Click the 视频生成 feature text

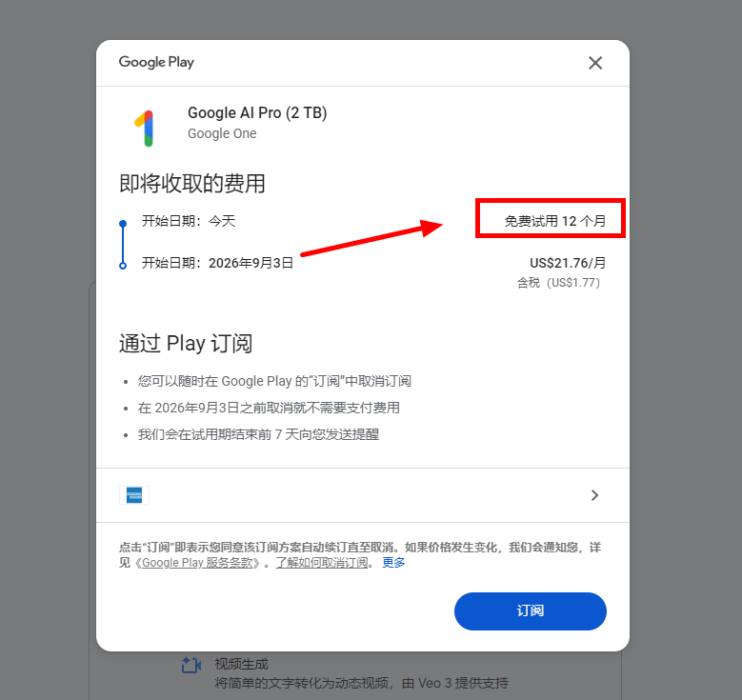click(241, 664)
